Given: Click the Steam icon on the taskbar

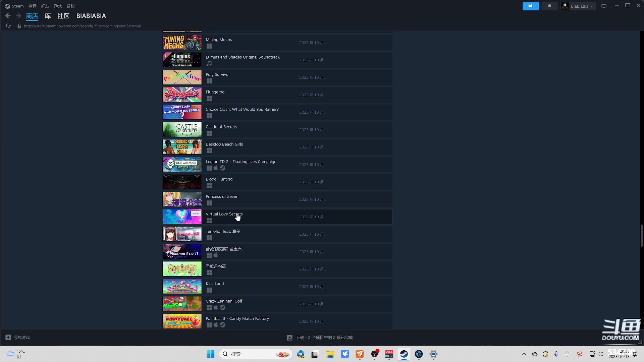Looking at the screenshot, I should [x=404, y=354].
